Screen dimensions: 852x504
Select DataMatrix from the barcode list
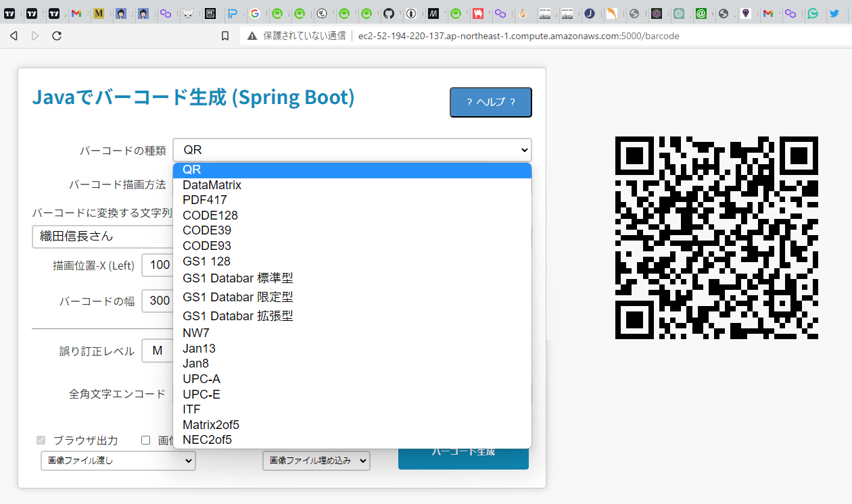click(x=212, y=185)
